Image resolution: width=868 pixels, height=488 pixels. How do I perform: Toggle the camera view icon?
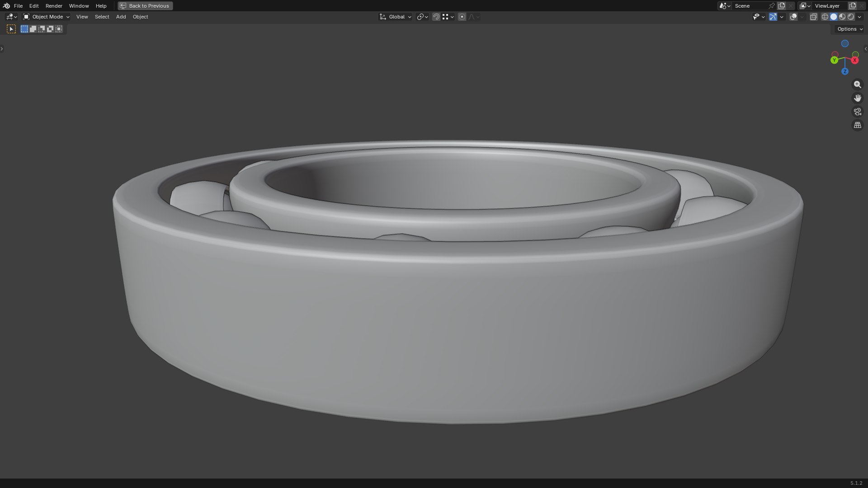[x=858, y=112]
